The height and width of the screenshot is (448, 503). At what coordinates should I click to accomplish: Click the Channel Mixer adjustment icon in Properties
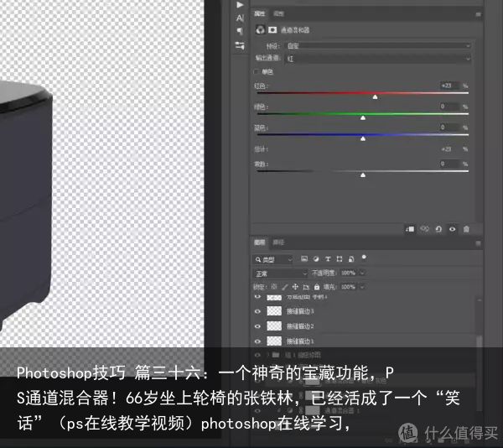[260, 29]
